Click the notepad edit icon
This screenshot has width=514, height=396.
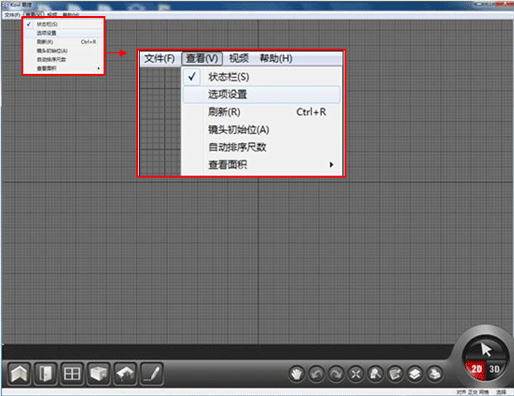pos(395,374)
